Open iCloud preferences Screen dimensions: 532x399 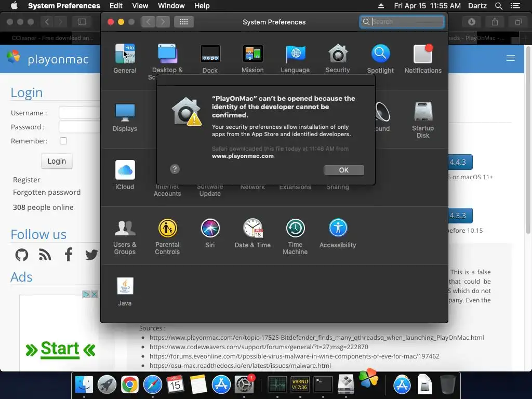125,175
